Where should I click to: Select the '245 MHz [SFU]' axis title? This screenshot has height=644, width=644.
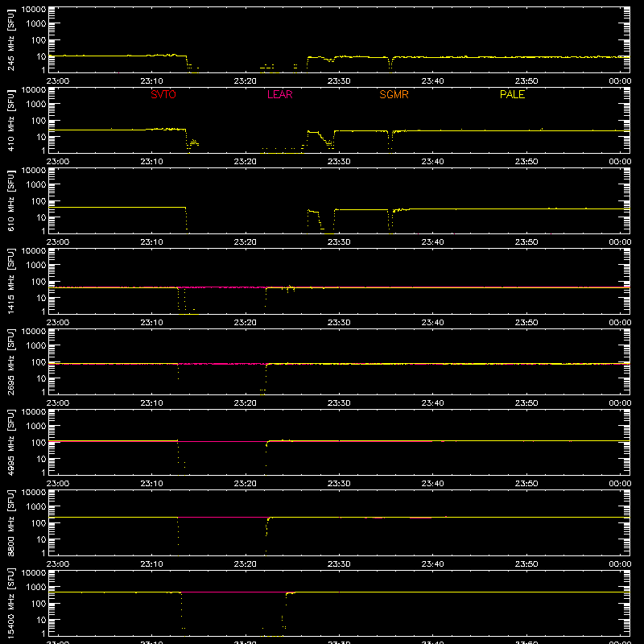pos(10,39)
